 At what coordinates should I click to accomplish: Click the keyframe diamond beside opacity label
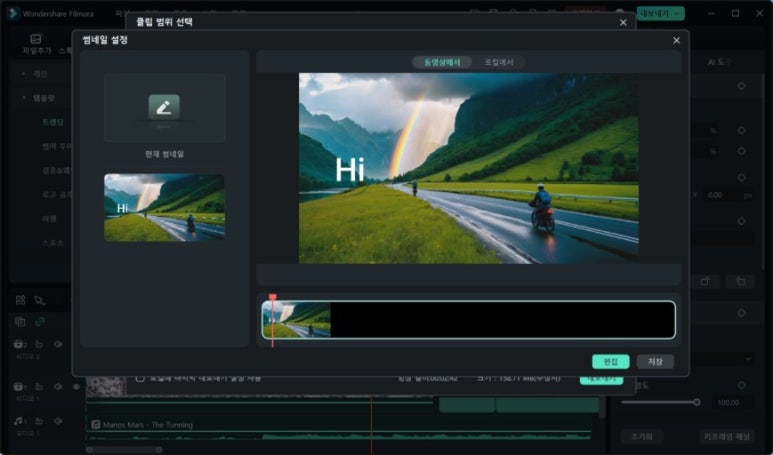tap(741, 385)
